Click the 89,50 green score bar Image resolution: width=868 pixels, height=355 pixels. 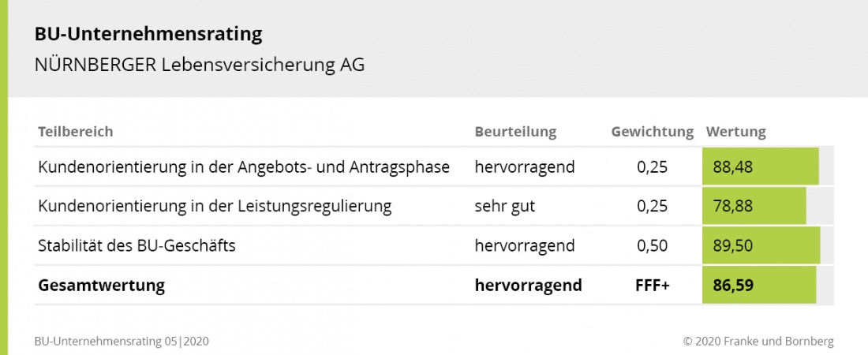coord(761,245)
